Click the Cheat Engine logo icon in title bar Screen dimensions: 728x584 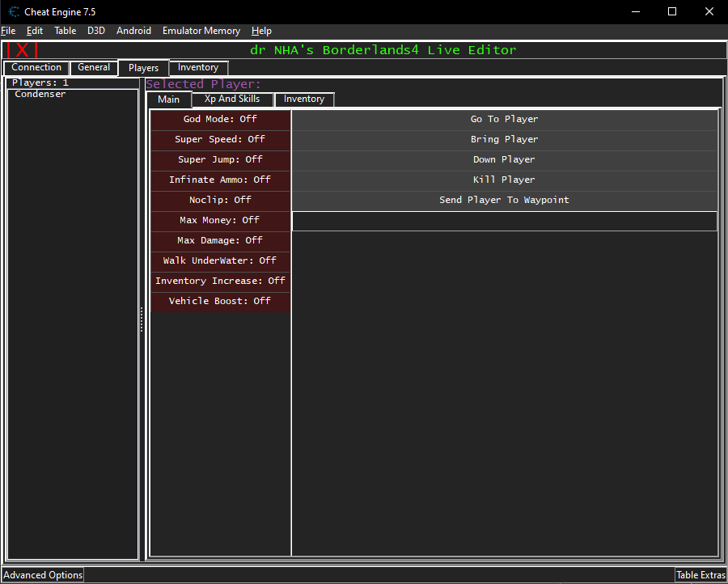14,11
